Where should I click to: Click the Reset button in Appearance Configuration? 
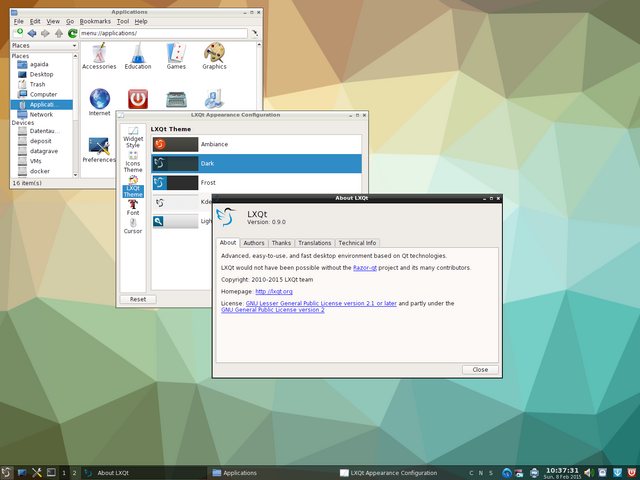point(138,299)
